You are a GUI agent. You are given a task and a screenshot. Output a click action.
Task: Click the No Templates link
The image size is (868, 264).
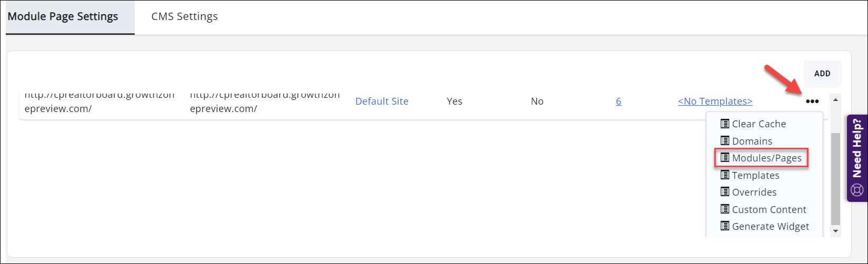click(x=715, y=101)
